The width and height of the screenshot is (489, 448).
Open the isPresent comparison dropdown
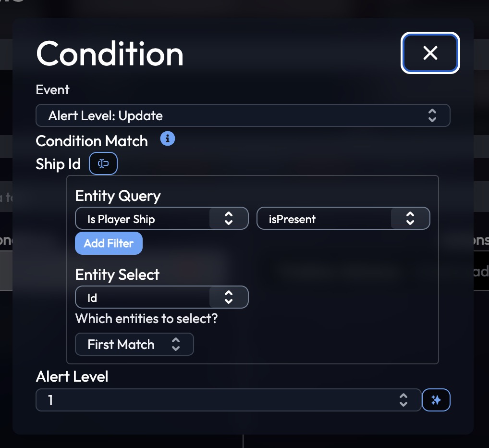pyautogui.click(x=343, y=218)
